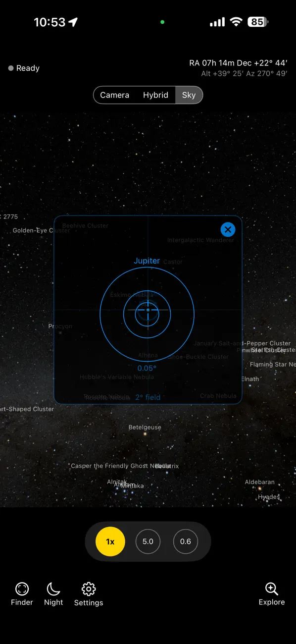The width and height of the screenshot is (296, 644).
Task: Select the 5.0 zoom option
Action: [x=148, y=541]
